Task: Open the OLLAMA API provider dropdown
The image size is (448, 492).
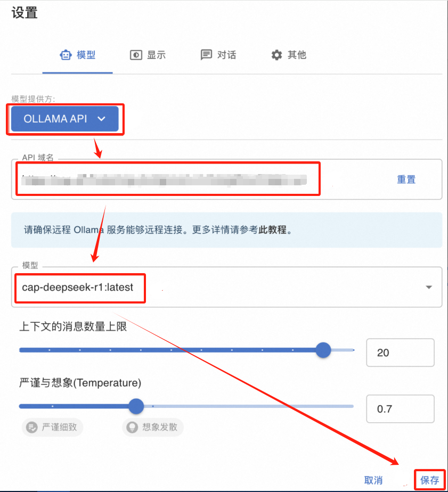Action: point(64,119)
